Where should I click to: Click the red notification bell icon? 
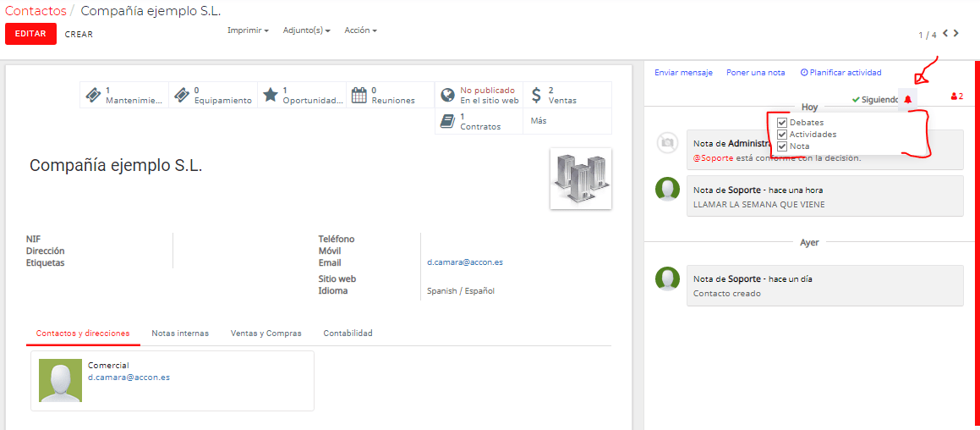907,100
